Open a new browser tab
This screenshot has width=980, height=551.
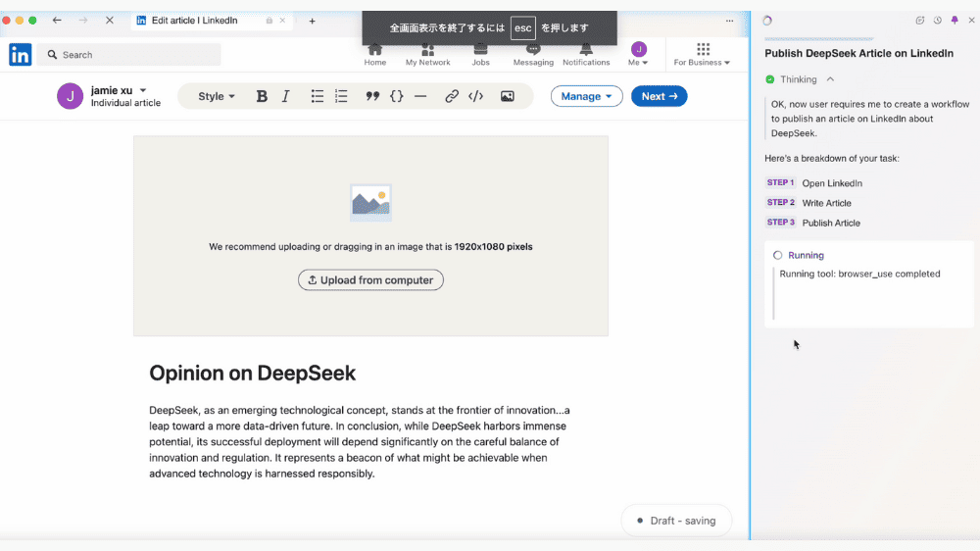pyautogui.click(x=312, y=21)
